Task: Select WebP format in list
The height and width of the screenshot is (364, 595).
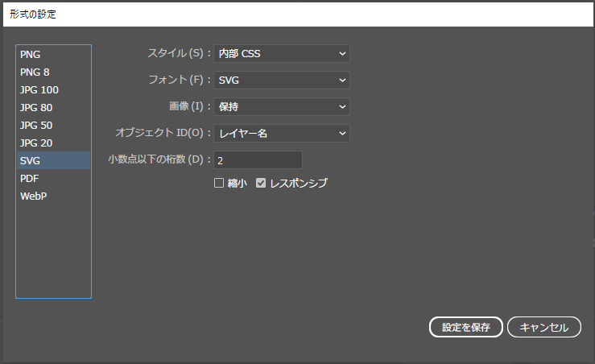Action: 34,196
